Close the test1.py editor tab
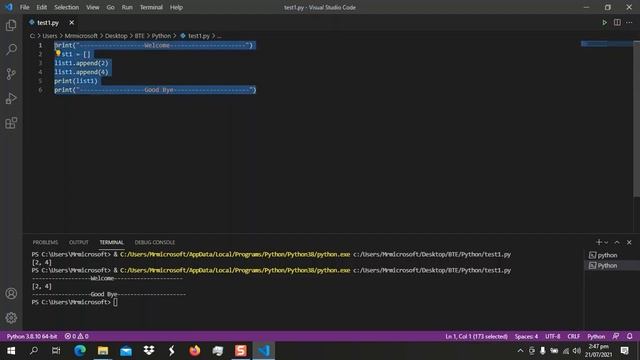 click(x=71, y=22)
